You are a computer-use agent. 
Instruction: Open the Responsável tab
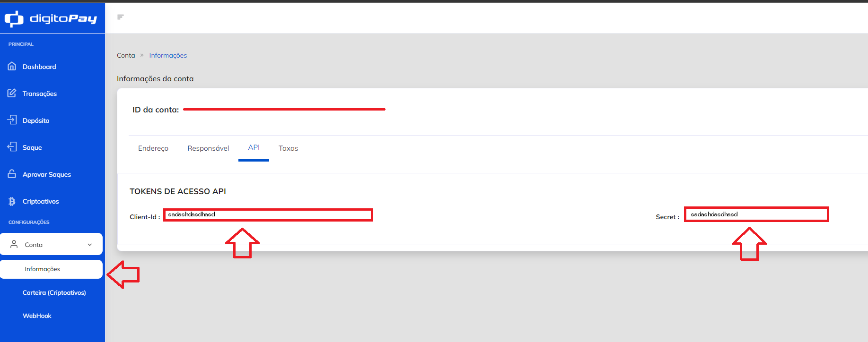click(208, 148)
